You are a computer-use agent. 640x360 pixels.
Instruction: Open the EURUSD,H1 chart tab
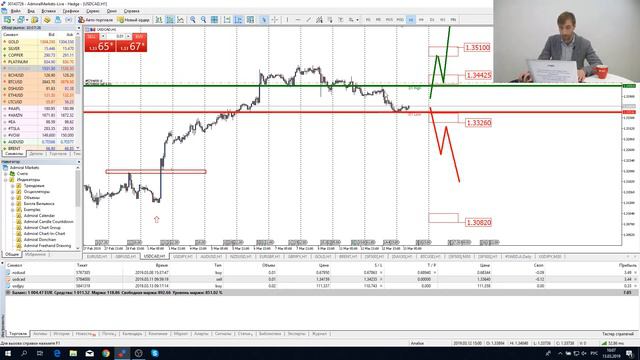(97, 257)
